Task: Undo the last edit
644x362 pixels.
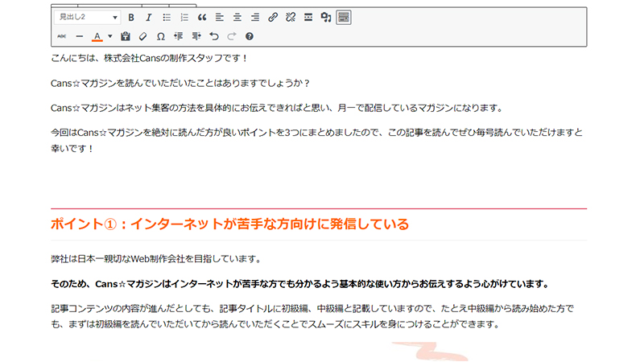Action: tap(213, 36)
